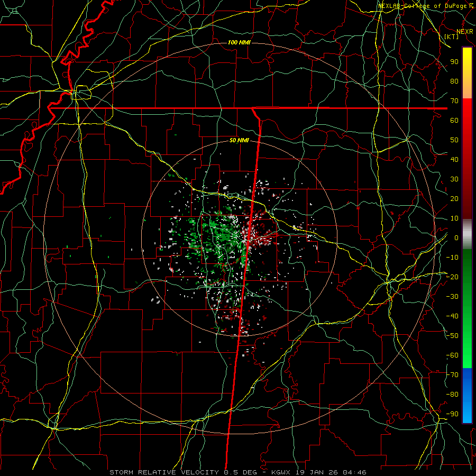Click the 0 value on the velocity scale
The image size is (476, 476).
[456, 238]
